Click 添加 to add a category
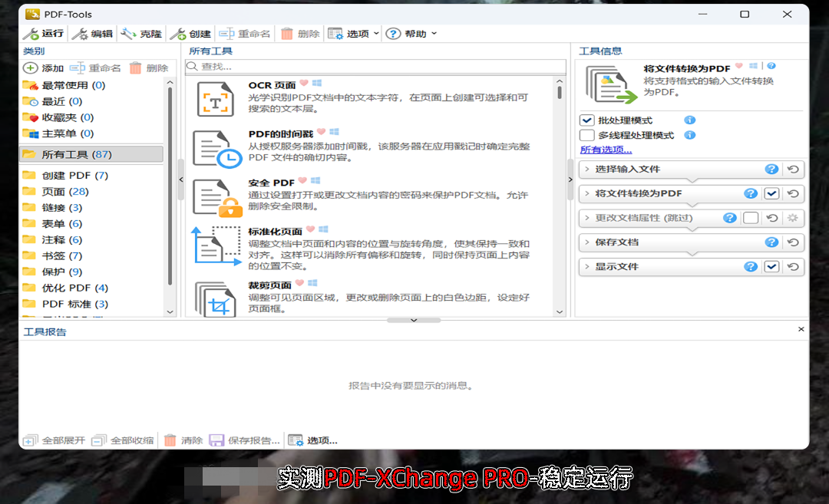This screenshot has width=829, height=504. tap(43, 68)
